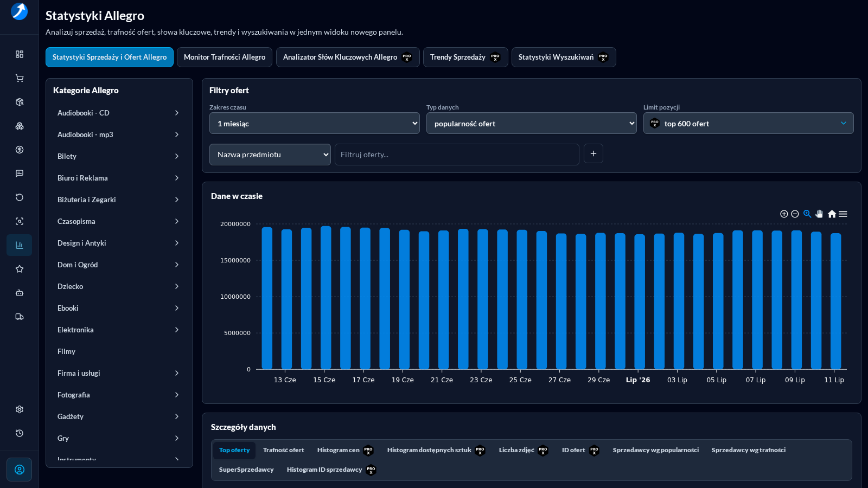
Task: Click the plus button to add filter
Action: 593,153
